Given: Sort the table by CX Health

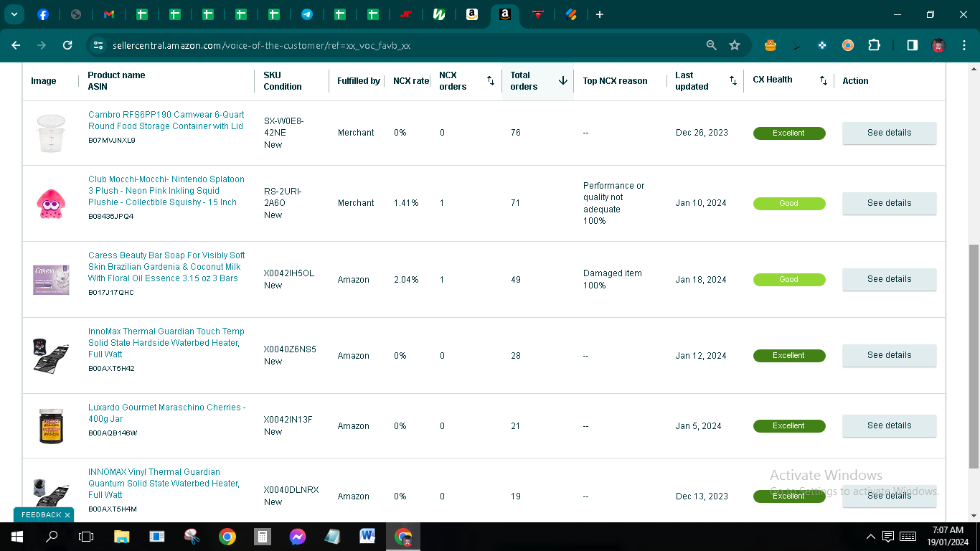Looking at the screenshot, I should click(x=824, y=81).
